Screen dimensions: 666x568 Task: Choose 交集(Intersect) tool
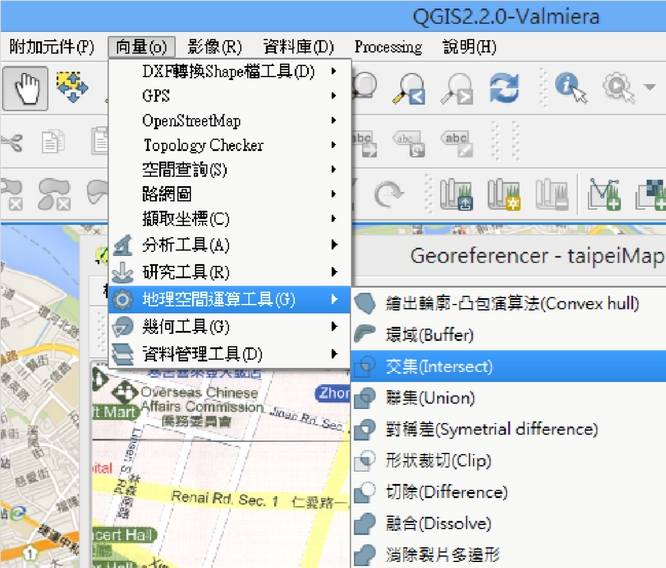click(x=508, y=366)
